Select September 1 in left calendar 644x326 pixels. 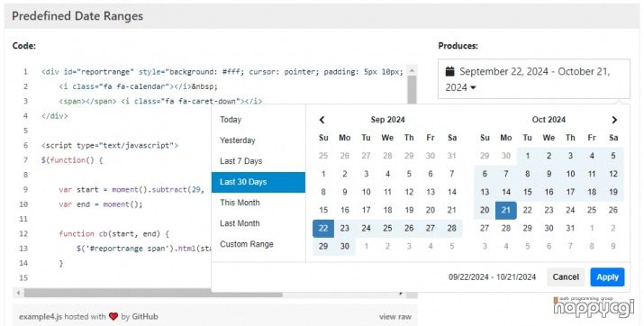click(x=323, y=174)
